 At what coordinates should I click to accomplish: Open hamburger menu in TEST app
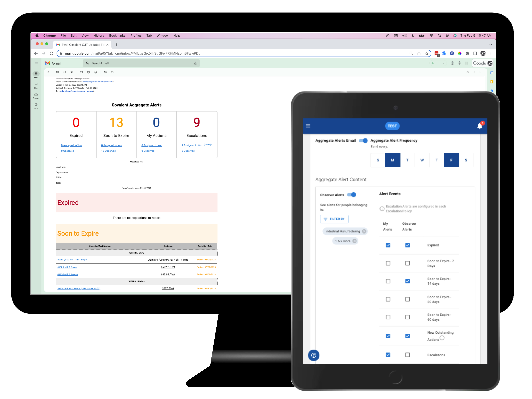pos(308,126)
